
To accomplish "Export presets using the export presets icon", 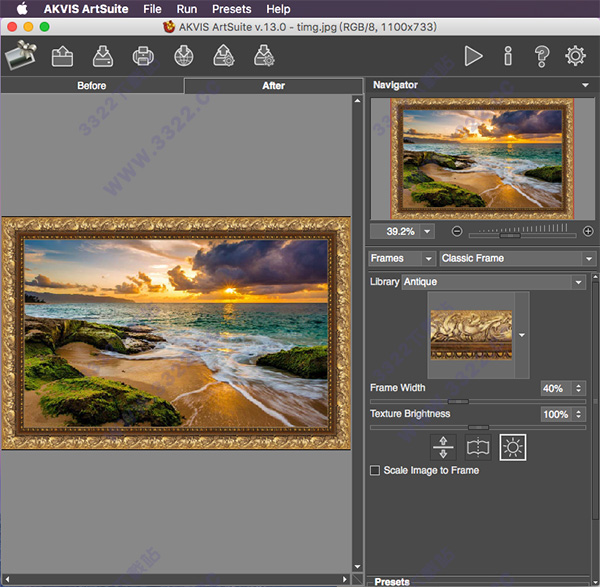I will (264, 56).
